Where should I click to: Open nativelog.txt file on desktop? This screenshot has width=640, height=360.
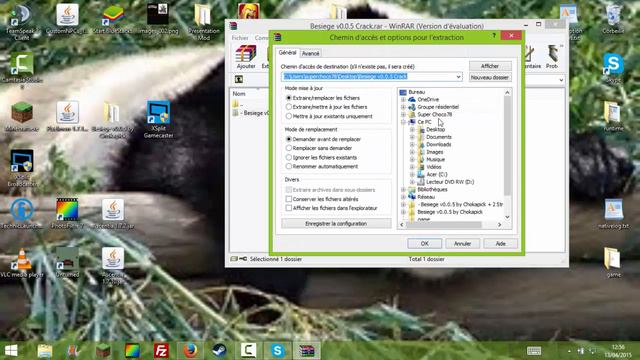point(613,213)
